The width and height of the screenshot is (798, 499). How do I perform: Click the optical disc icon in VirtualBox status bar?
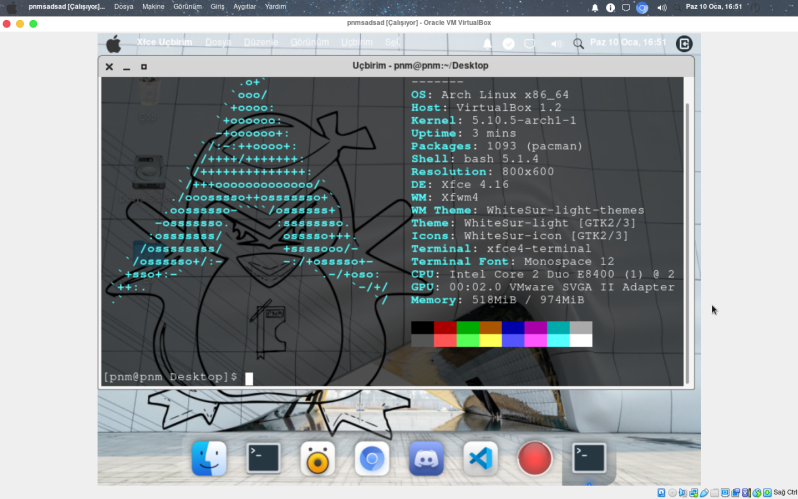point(672,492)
